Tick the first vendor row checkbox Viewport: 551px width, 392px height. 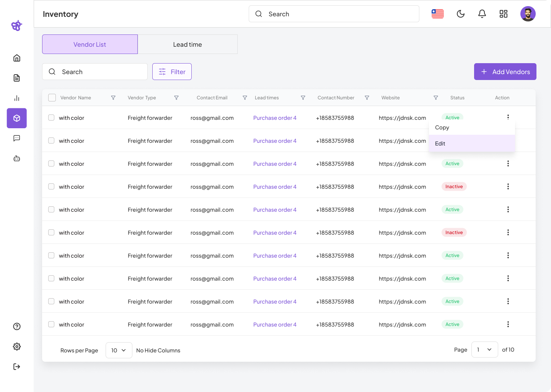51,118
